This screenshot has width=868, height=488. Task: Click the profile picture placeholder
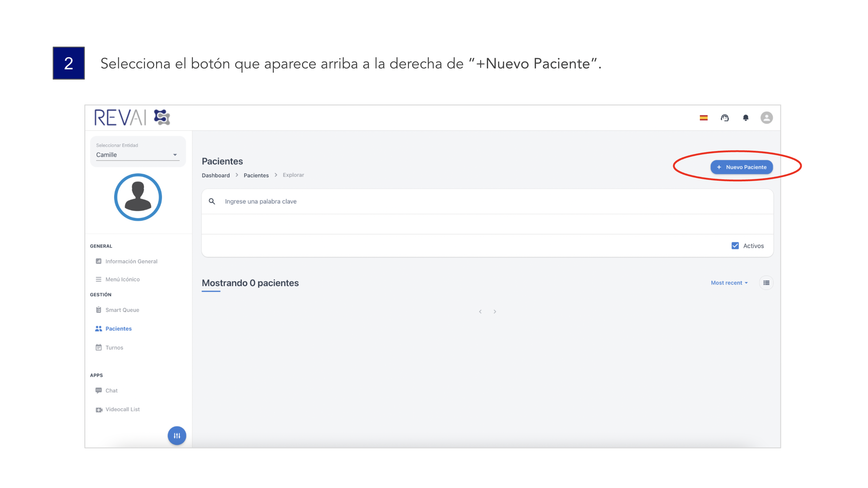(138, 197)
